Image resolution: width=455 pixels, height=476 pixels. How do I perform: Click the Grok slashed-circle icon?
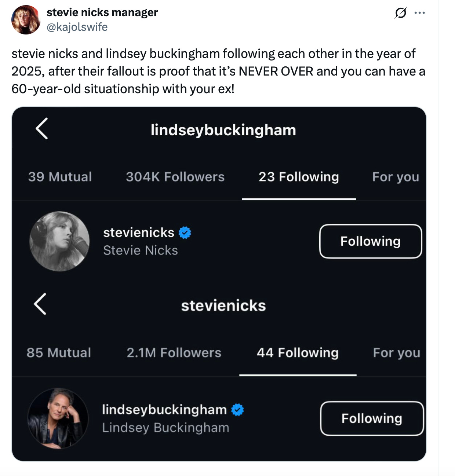pos(400,13)
